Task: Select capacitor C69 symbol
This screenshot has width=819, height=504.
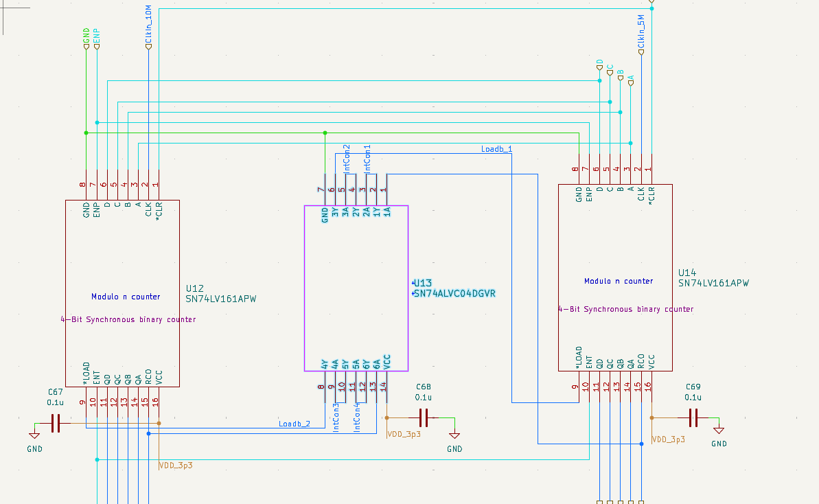Action: (x=693, y=417)
